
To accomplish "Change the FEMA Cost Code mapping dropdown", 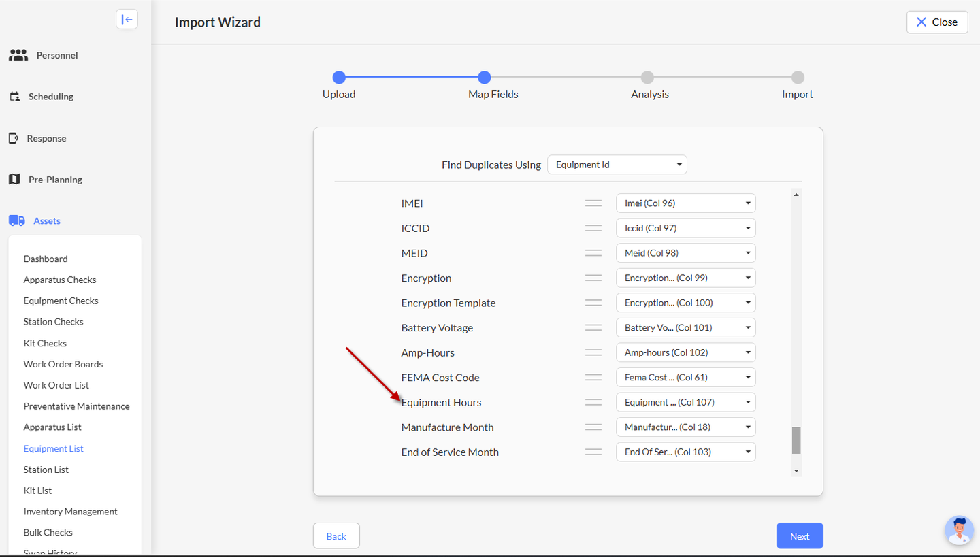I will coord(685,378).
